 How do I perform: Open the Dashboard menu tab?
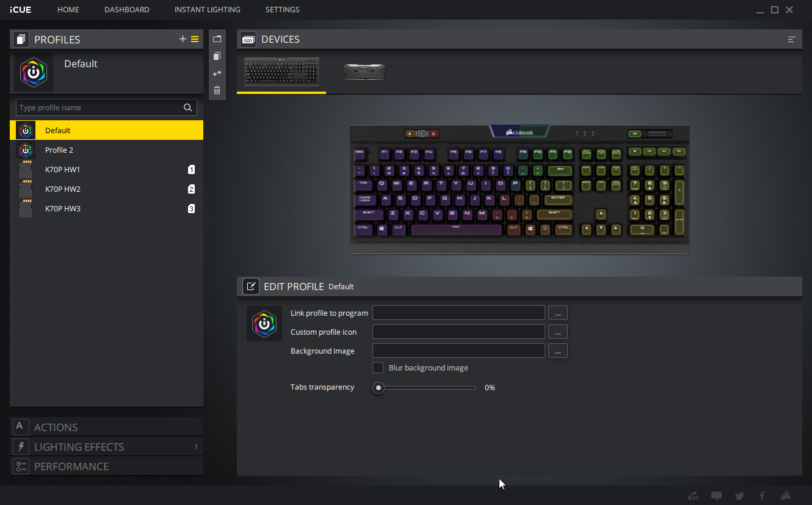126,10
